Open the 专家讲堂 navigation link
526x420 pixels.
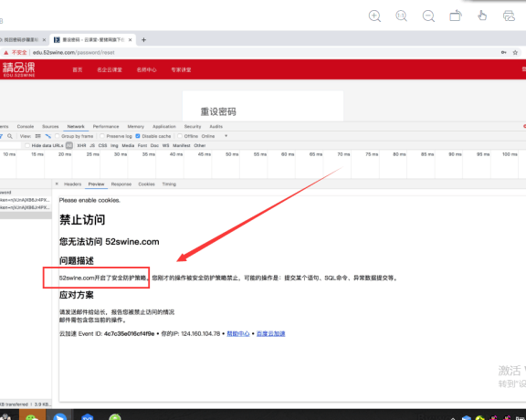click(181, 69)
